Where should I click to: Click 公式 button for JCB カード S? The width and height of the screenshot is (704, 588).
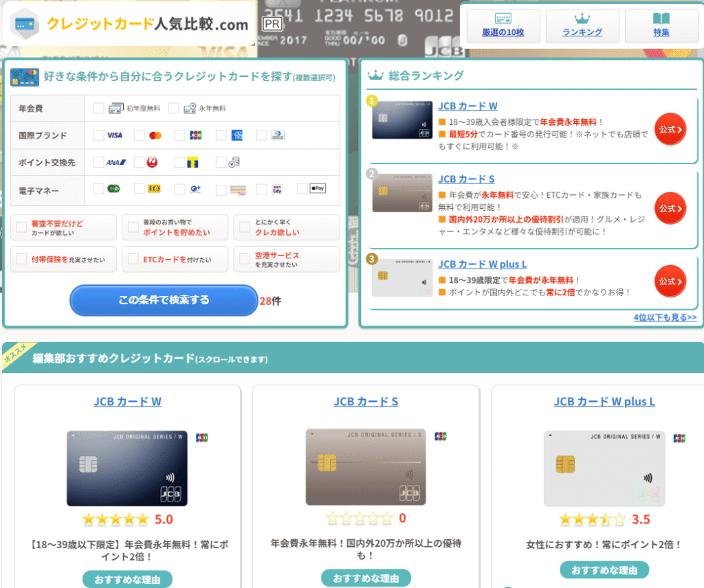(x=670, y=207)
